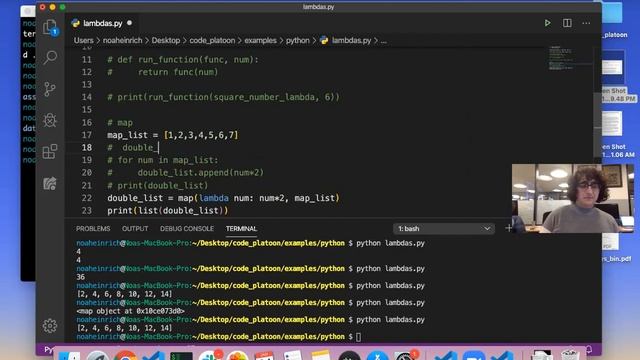Select the 'rs_bin.pdf' desktop file
The image size is (640, 360).
click(x=616, y=249)
